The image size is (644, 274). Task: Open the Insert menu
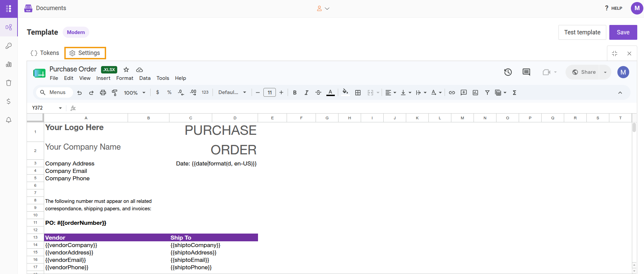(103, 78)
